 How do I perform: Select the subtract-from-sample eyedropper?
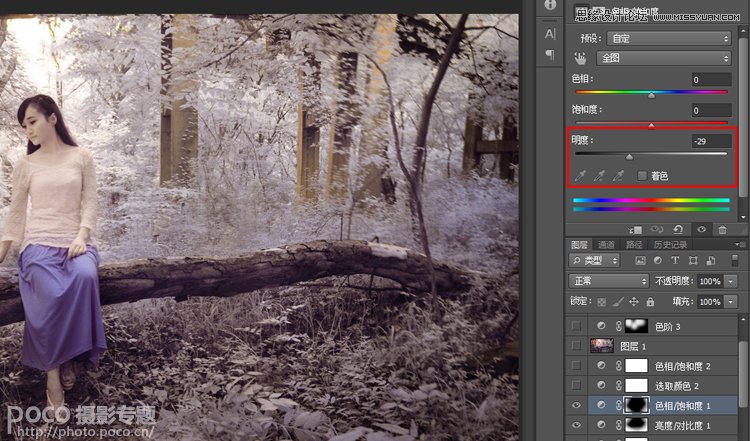click(618, 175)
